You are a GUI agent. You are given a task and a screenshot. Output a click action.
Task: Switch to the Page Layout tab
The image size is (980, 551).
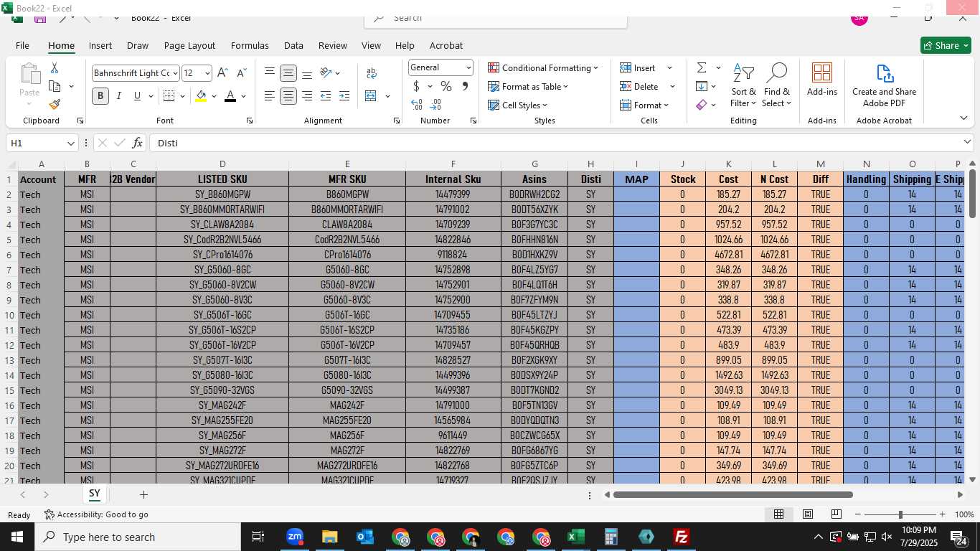(189, 45)
